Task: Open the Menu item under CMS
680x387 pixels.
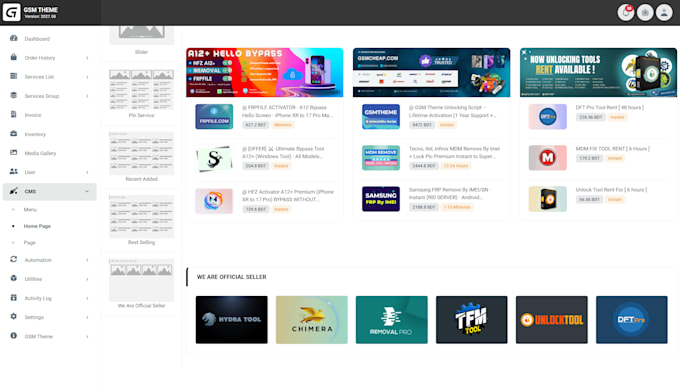Action: (30, 210)
